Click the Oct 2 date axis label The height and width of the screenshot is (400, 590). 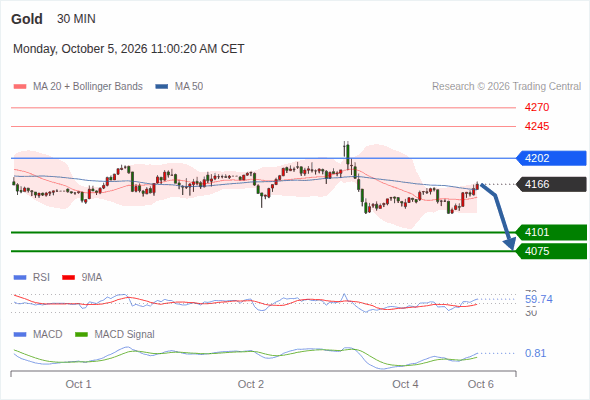251,384
